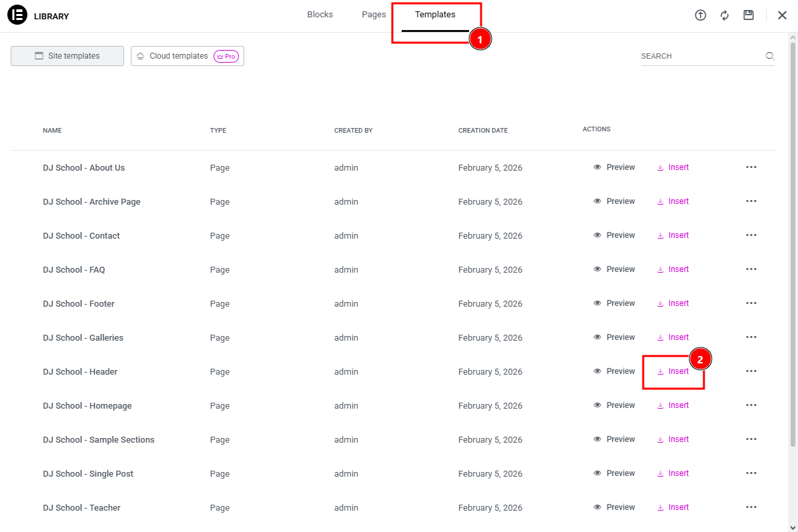Select the Templates tab

[435, 15]
